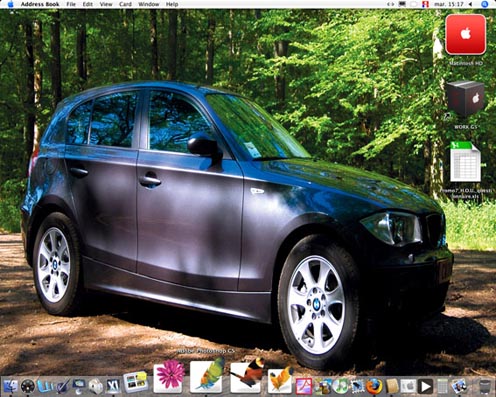Launch Adobe Photoshop CS feather icon
The height and width of the screenshot is (397, 496).
click(x=207, y=375)
